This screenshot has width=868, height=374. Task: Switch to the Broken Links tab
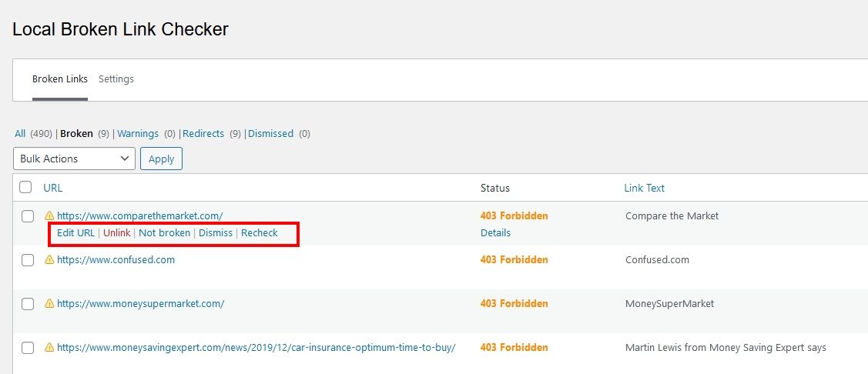click(x=60, y=79)
